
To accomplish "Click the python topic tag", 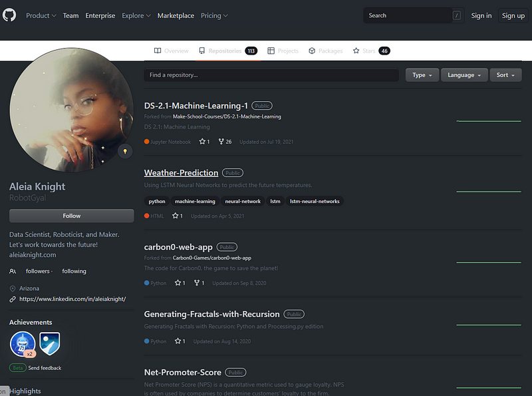I will click(157, 201).
